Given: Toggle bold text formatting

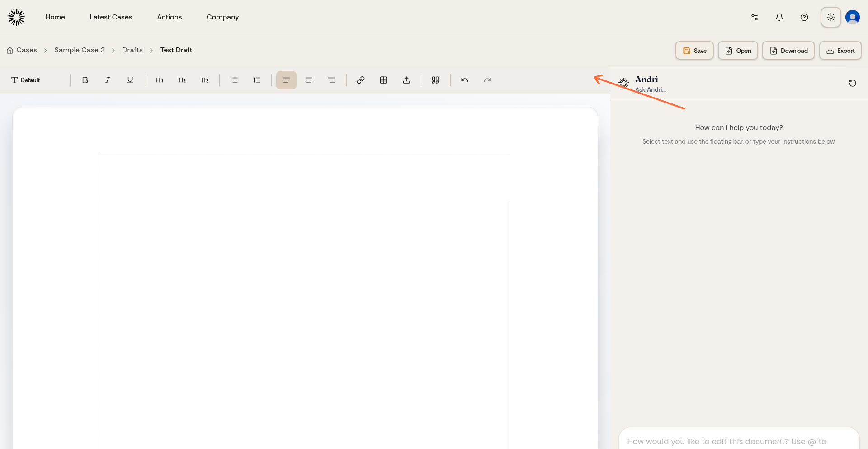Looking at the screenshot, I should 85,80.
